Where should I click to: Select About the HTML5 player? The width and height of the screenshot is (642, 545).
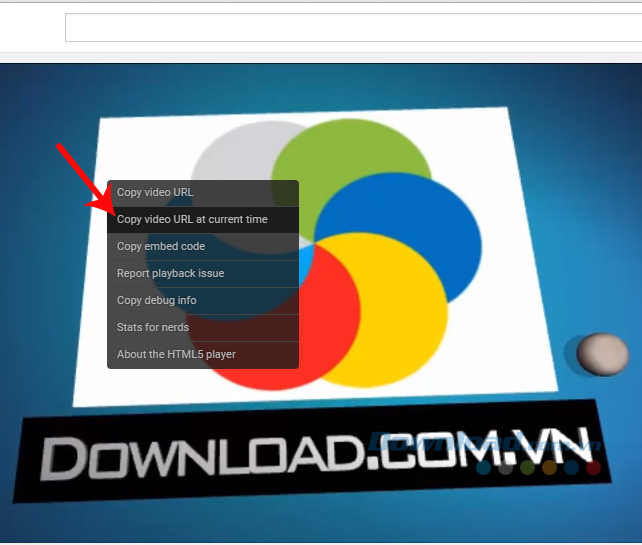[203, 355]
